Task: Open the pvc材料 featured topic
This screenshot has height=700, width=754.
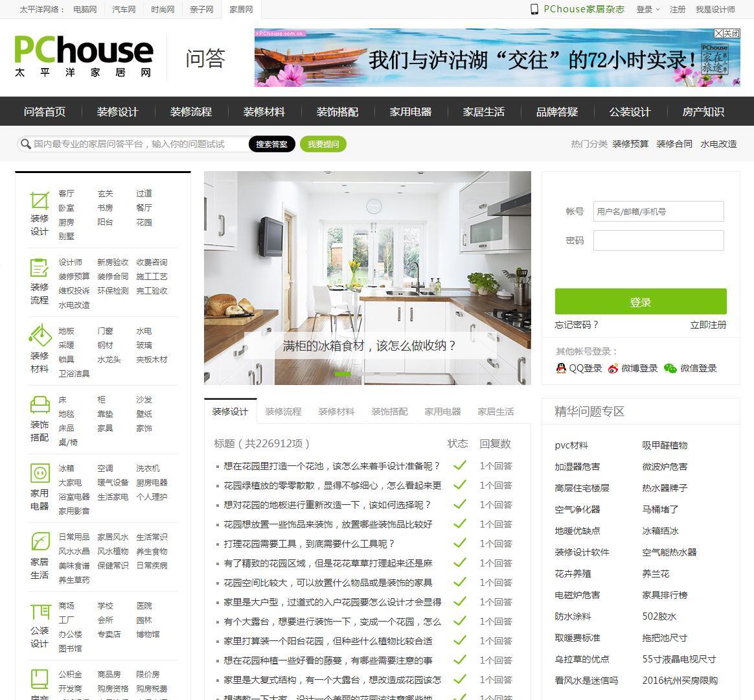Action: 571,445
